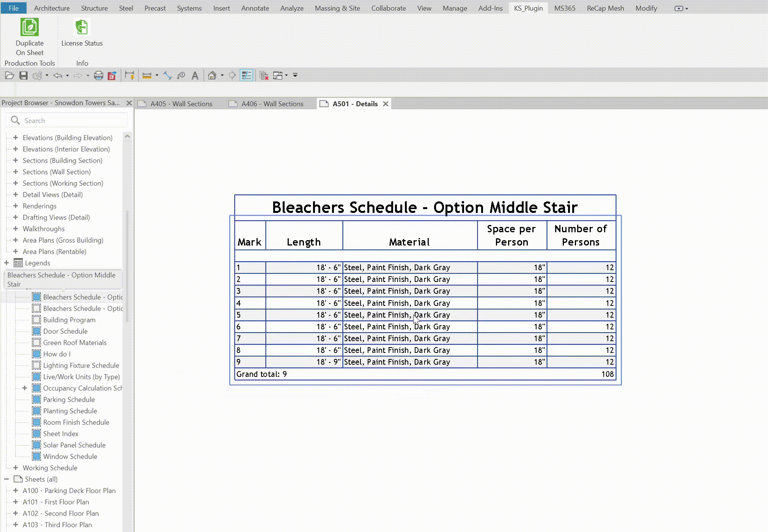Viewport: 768px width, 532px height.
Task: Select the Tag by Category icon
Action: click(x=181, y=76)
